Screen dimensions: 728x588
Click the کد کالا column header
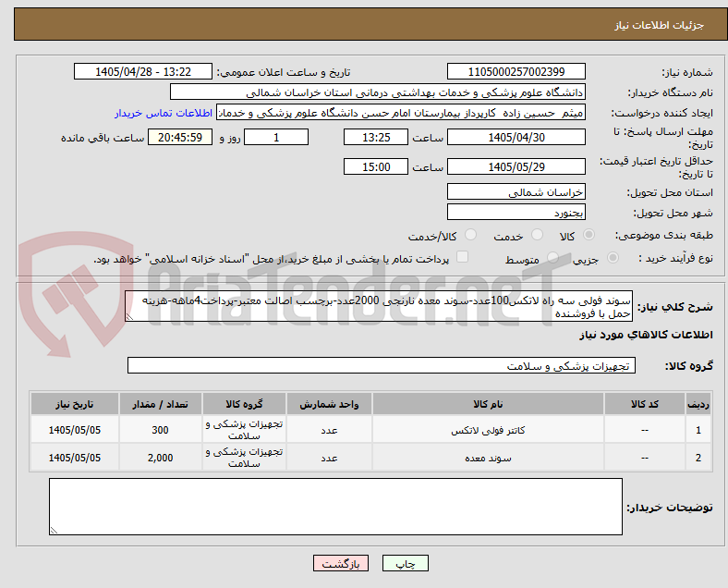click(x=645, y=404)
